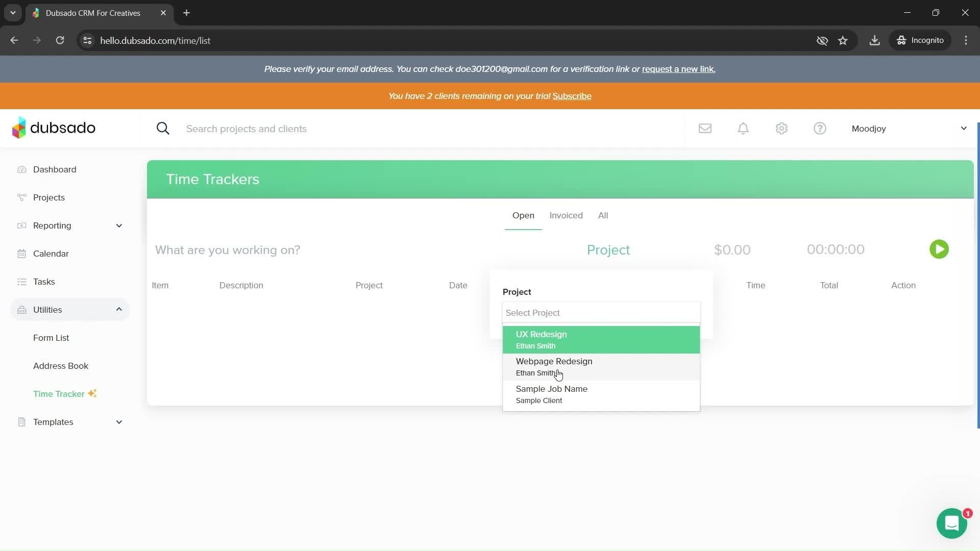Open the help question mark icon
Image resolution: width=980 pixels, height=551 pixels.
820,129
